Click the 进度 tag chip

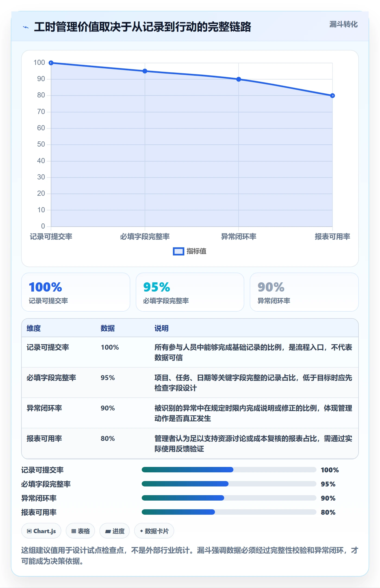coord(115,531)
